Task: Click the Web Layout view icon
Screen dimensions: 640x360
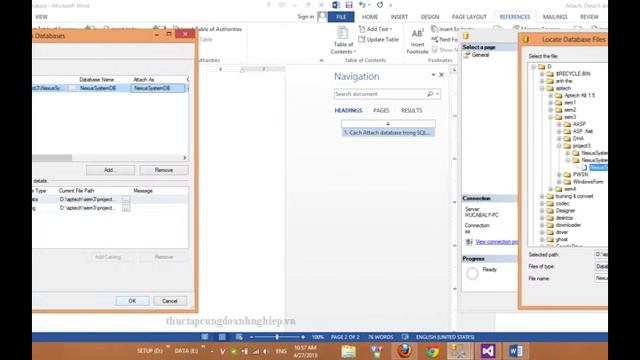Action: (239, 337)
